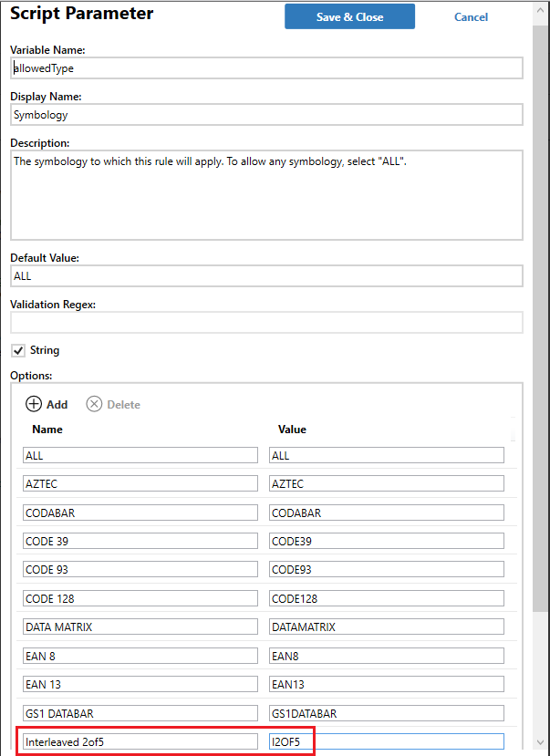Click the Display Name Symbology field
Screen dimensions: 550x756
click(266, 115)
